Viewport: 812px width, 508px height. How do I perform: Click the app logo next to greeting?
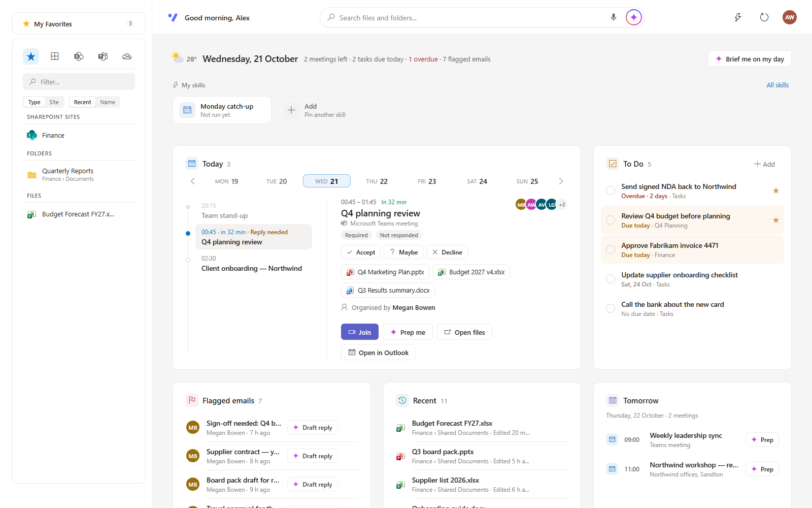pos(173,17)
